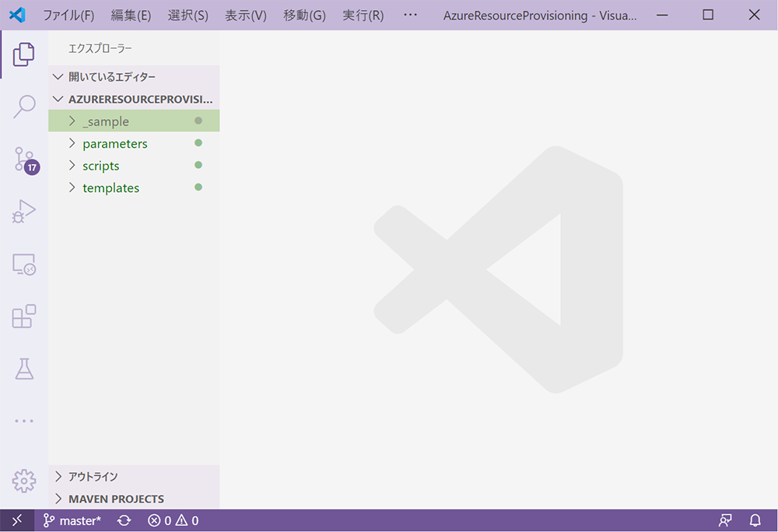Open the notifications bell
The width and height of the screenshot is (778, 532).
pos(755,520)
